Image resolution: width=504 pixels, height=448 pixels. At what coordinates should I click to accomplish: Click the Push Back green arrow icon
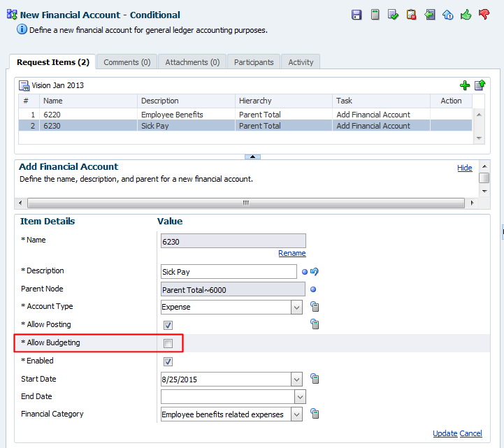pos(429,15)
